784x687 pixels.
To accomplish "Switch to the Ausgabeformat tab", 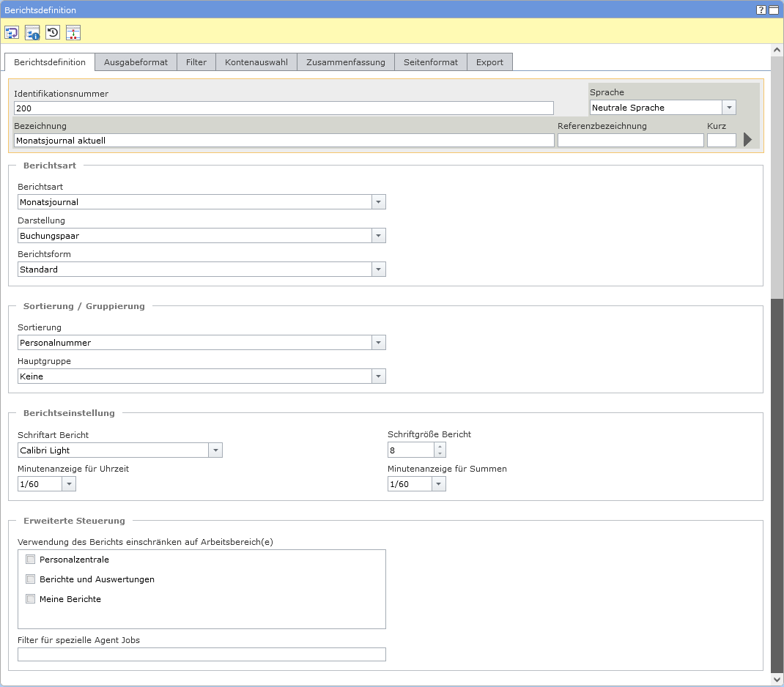I will (136, 62).
